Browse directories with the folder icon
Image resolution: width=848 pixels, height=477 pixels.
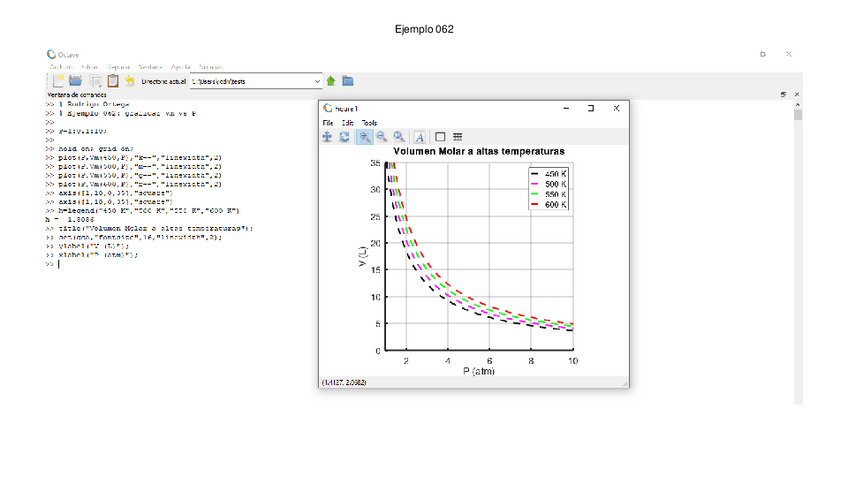click(x=348, y=81)
